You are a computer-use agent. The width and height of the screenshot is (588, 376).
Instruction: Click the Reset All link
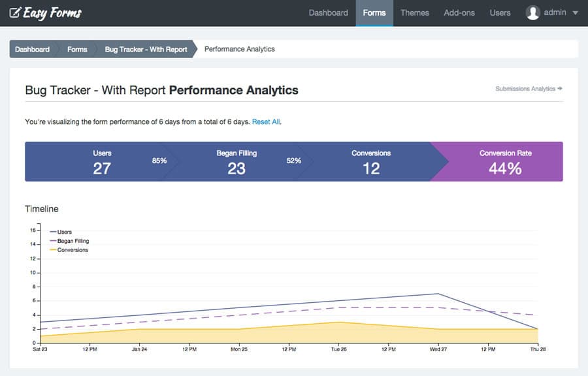266,121
